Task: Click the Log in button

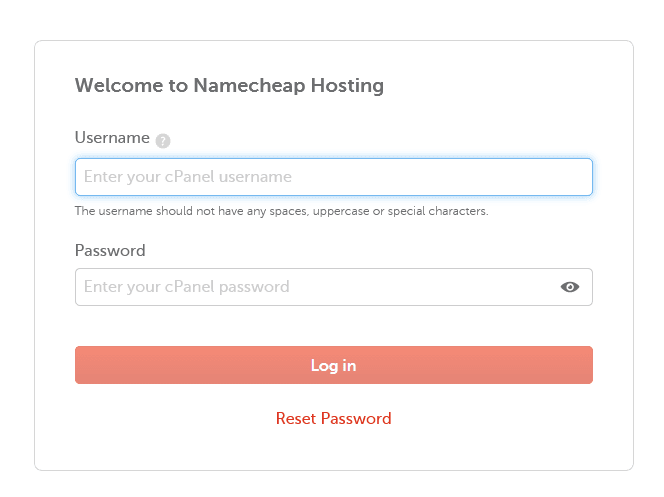Action: click(x=334, y=365)
